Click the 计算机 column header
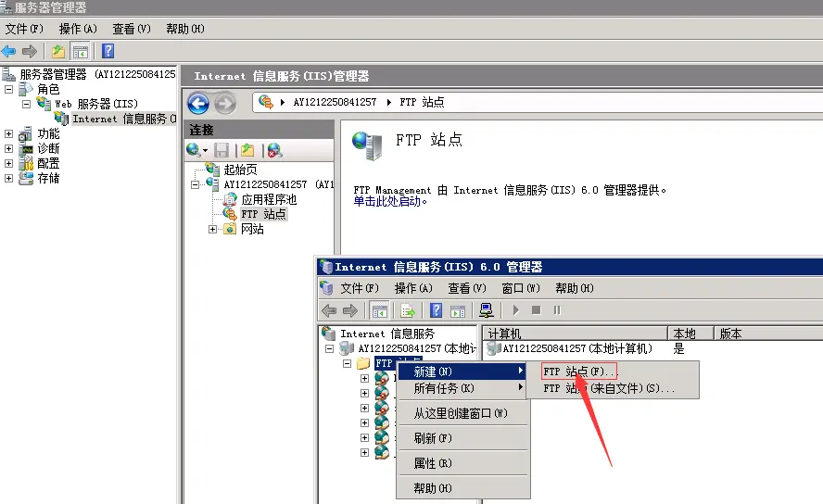 (575, 334)
